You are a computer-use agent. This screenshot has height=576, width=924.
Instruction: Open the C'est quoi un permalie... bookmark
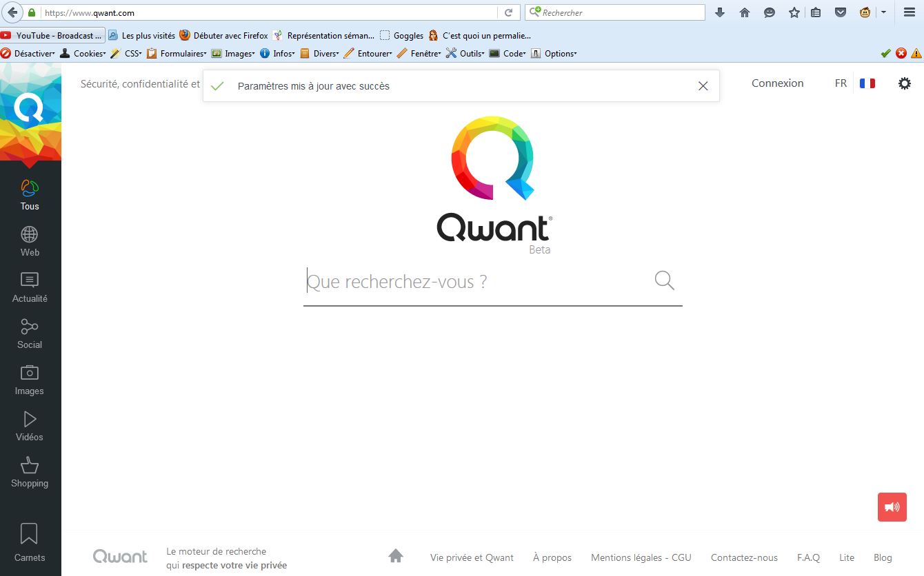click(x=480, y=35)
